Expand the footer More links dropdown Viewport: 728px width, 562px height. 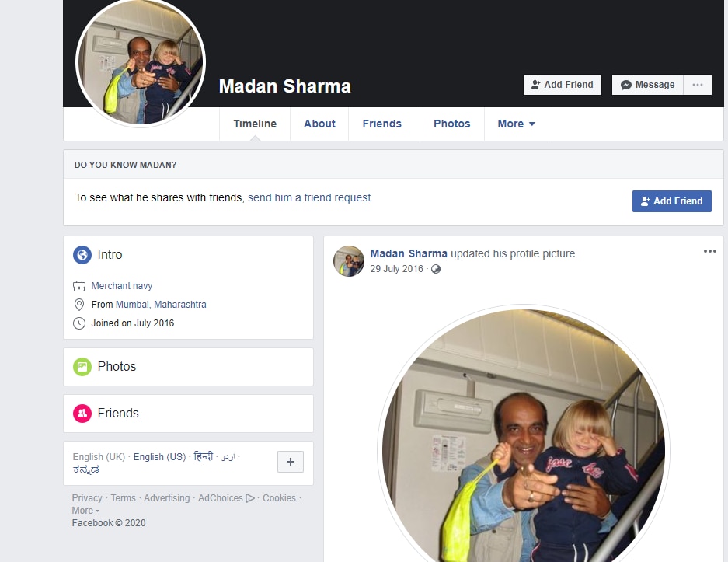[85, 511]
